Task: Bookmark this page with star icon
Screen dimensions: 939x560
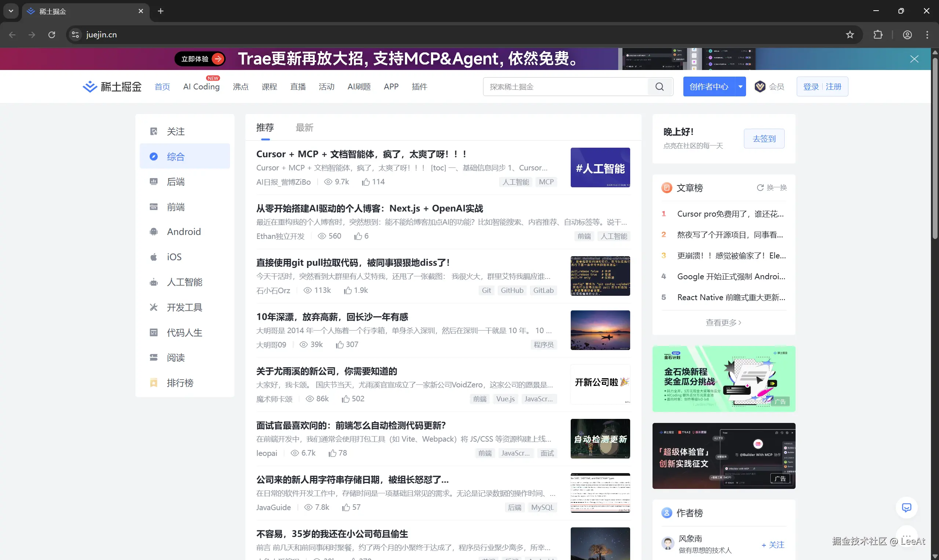Action: click(x=850, y=35)
